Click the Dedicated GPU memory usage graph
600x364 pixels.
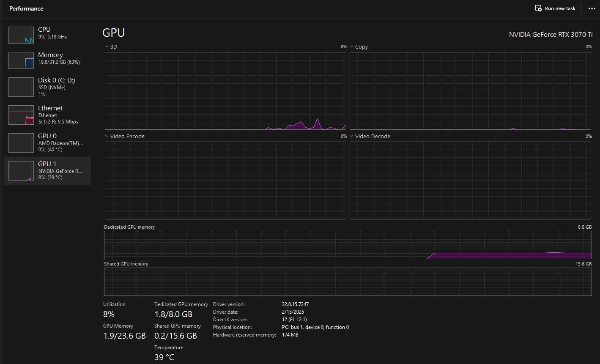[348, 245]
